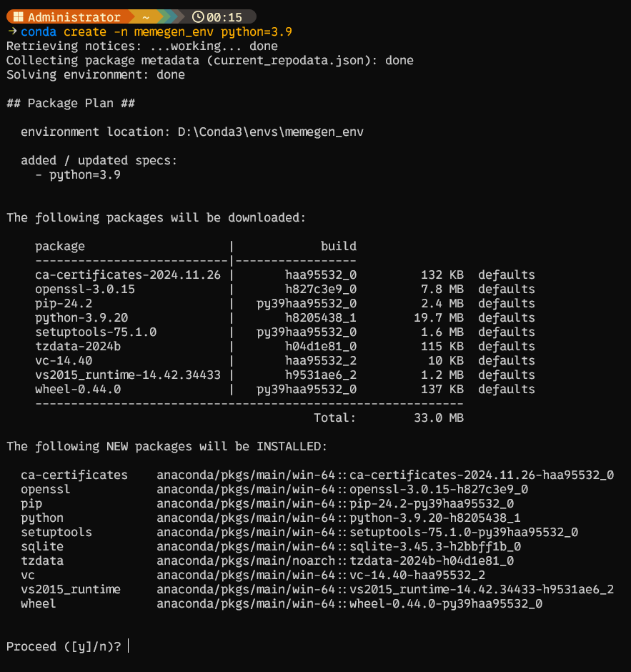Click the "build" column header
The height and width of the screenshot is (672, 631).
(338, 247)
